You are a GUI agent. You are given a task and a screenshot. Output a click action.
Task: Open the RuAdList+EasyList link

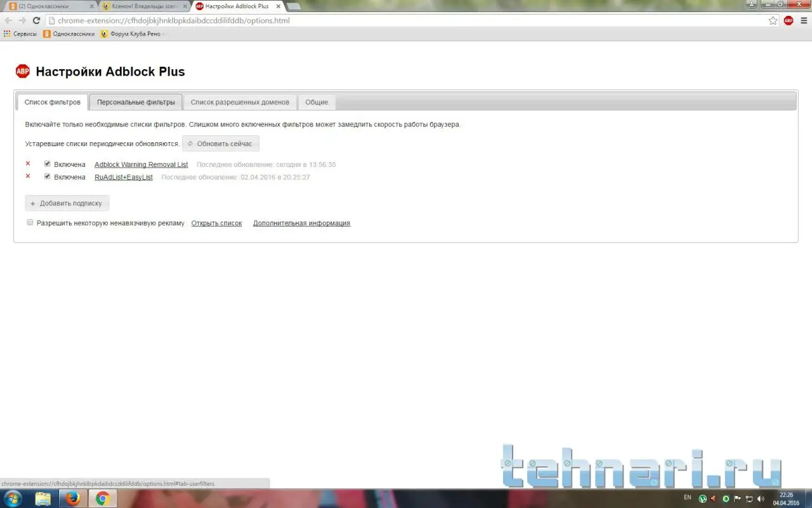[x=124, y=177]
